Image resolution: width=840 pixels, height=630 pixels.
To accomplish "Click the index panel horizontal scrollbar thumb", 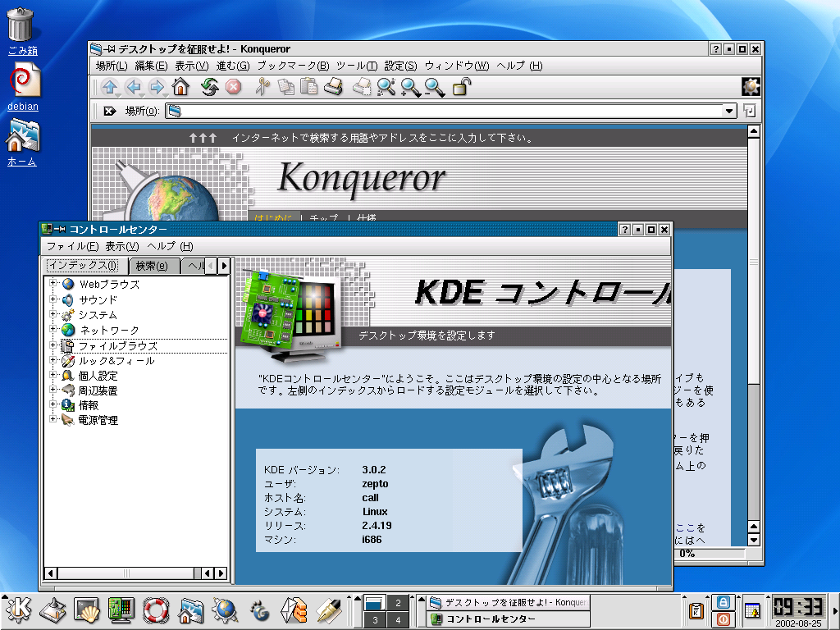I will coord(126,573).
